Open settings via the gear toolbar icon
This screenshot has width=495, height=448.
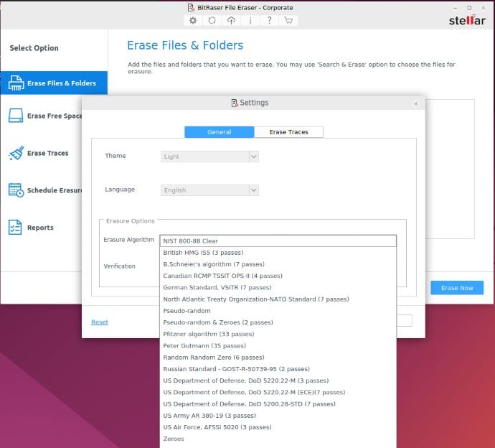tap(193, 21)
